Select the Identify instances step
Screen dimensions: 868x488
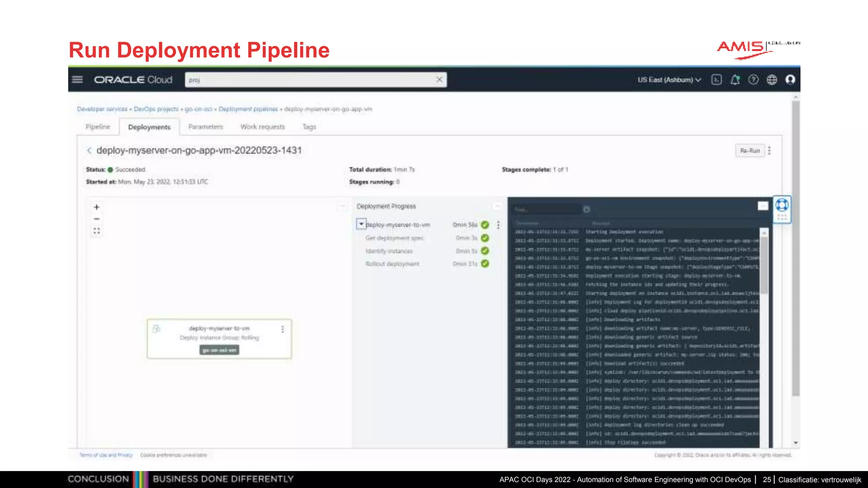pyautogui.click(x=389, y=251)
